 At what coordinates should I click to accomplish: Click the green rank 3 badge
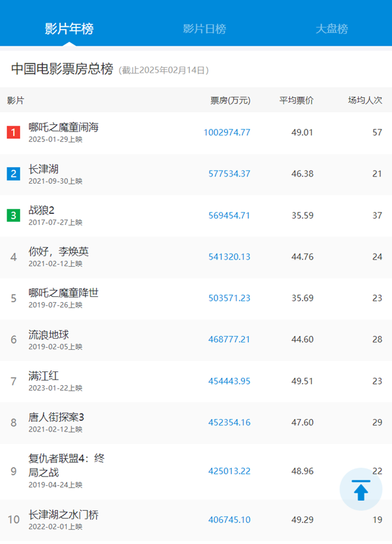click(14, 215)
